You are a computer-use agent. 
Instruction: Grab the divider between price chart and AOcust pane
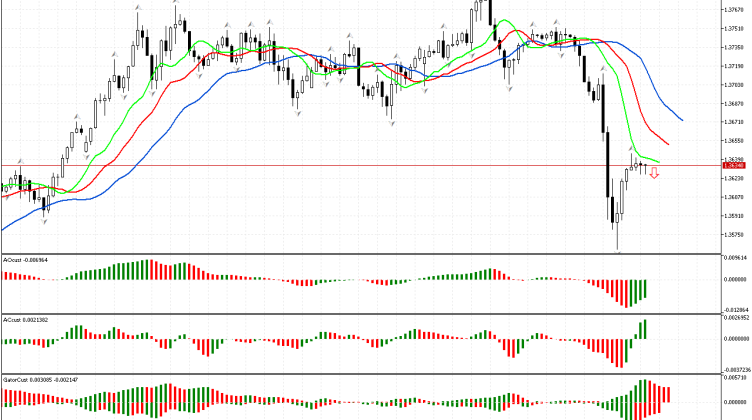point(360,253)
